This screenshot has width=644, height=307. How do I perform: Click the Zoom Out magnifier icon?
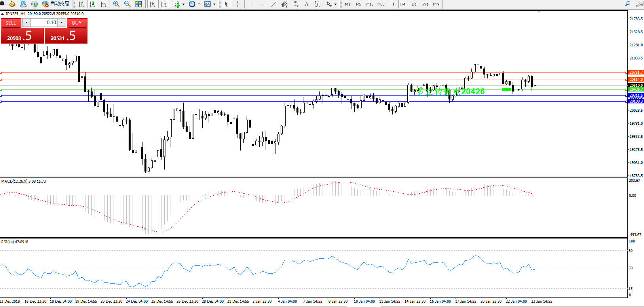(127, 4)
